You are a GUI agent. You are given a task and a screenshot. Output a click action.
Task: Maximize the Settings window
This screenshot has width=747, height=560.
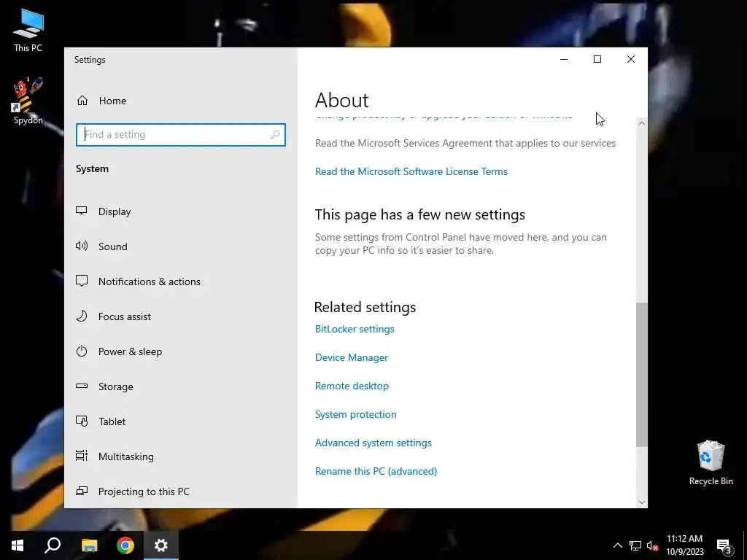[597, 60]
